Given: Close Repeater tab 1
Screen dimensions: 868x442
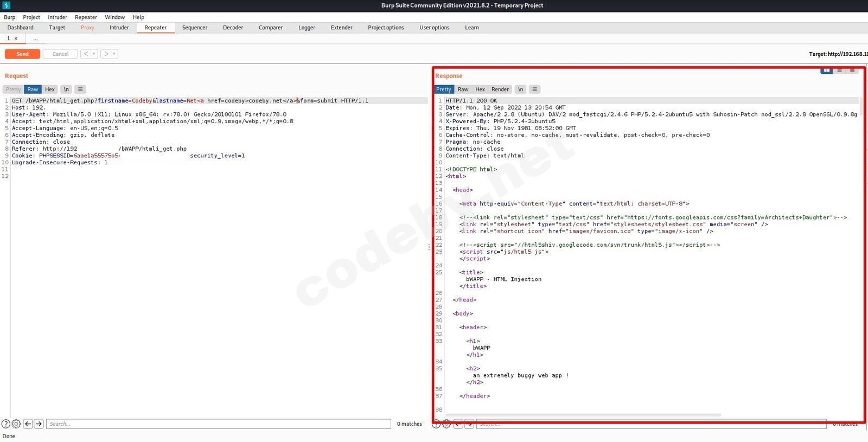Looking at the screenshot, I should click(x=16, y=39).
